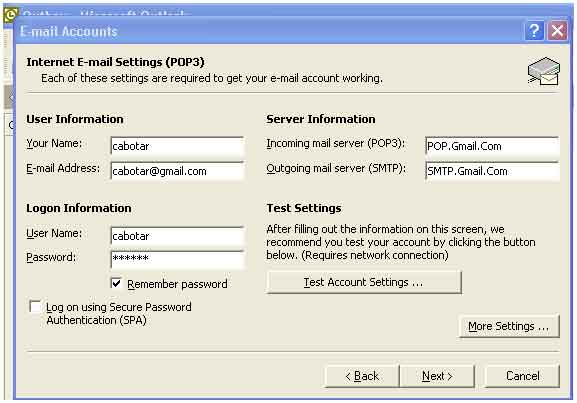The image size is (577, 403).
Task: Enable Secure Password Authentication (SPA) checkbox
Action: pos(35,307)
